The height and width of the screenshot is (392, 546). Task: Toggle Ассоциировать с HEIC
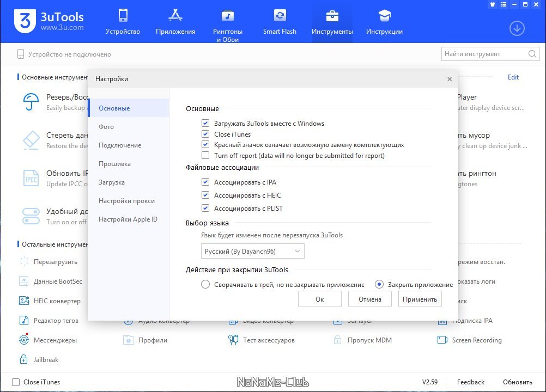(205, 195)
